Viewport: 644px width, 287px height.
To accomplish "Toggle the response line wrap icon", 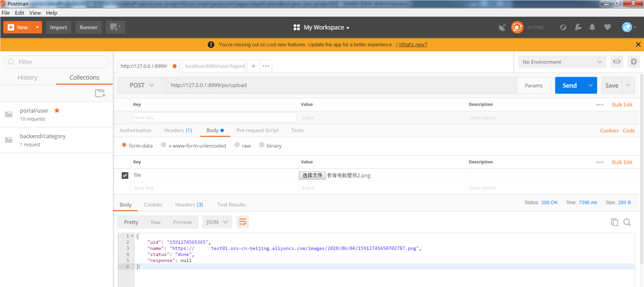I will [x=243, y=222].
